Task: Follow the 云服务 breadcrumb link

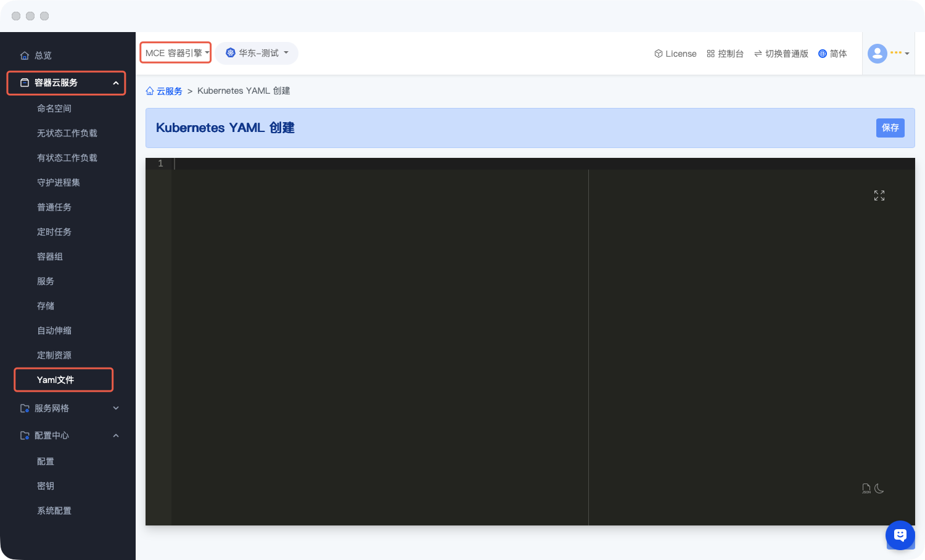Action: click(x=170, y=91)
